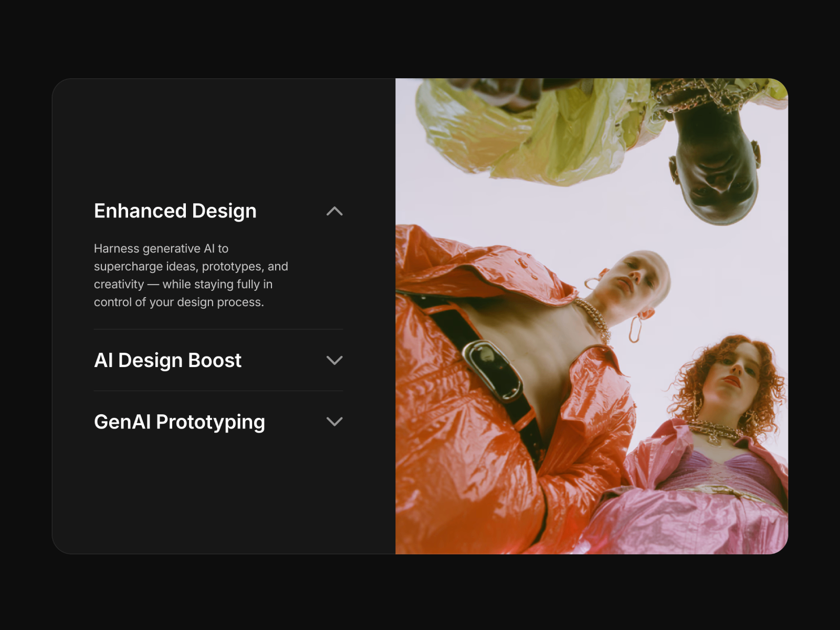
Task: Collapse the Enhanced Design section chevron
Action: [x=334, y=211]
